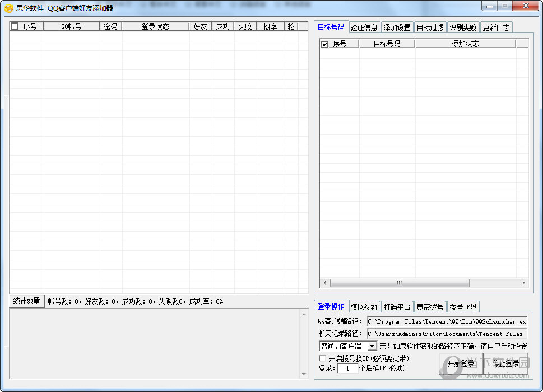The width and height of the screenshot is (543, 392).
Task: Open the 模拟参数 tab
Action: click(x=364, y=307)
